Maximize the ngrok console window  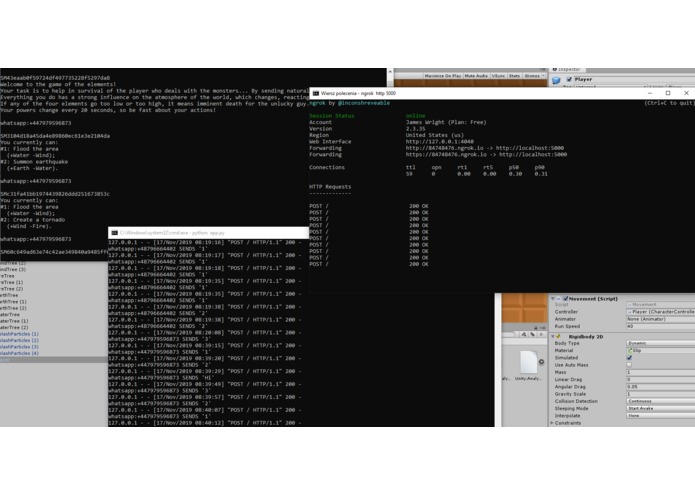click(x=668, y=93)
